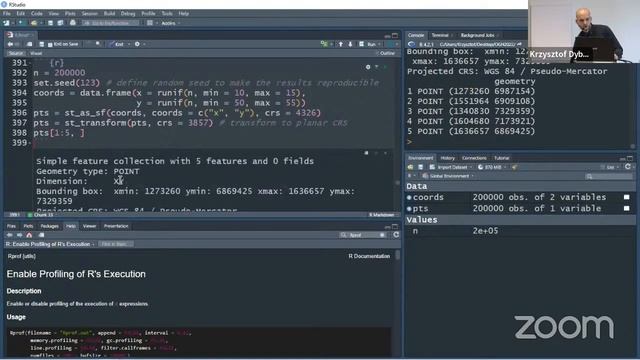Switch to the Tutorial tab
Viewport: 640px width, 360px height.
(x=502, y=158)
